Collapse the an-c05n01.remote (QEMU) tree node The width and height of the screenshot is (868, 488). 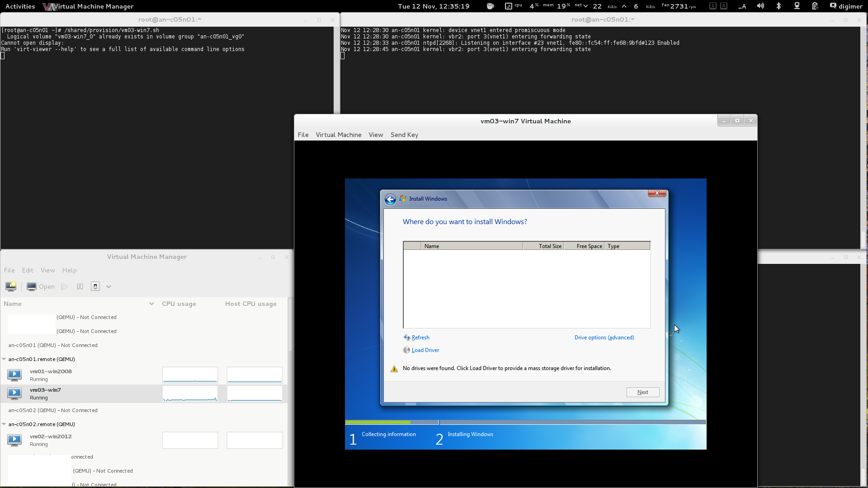coord(4,359)
